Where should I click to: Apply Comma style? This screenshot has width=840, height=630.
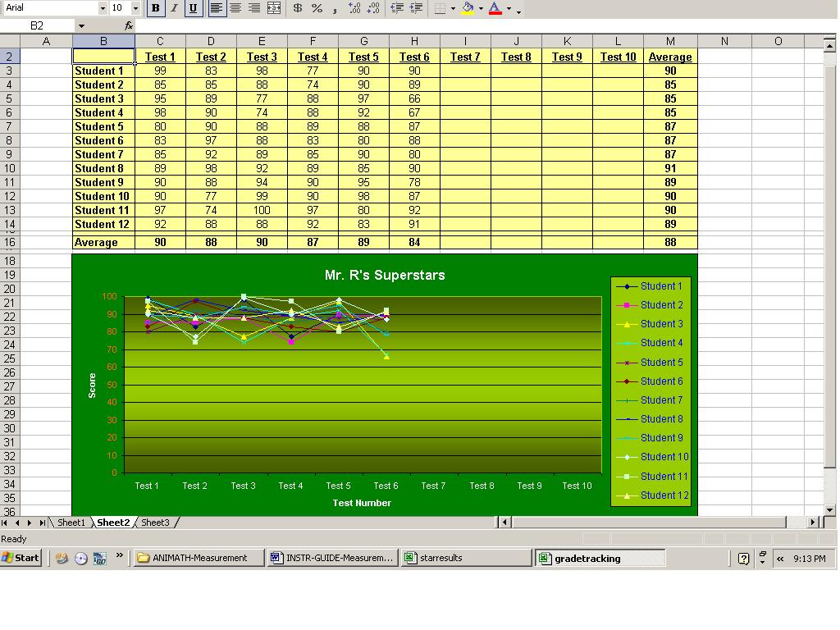click(x=335, y=8)
